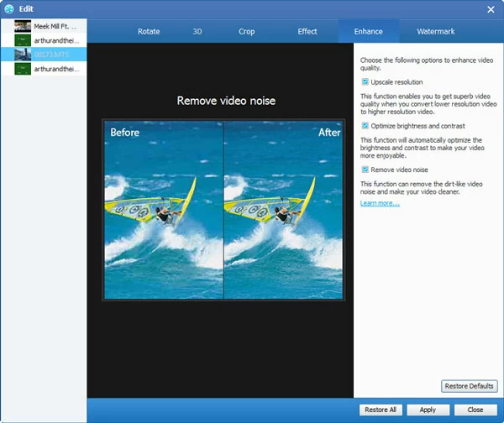504x423 pixels.
Task: Switch to the Rotate tab
Action: pyautogui.click(x=149, y=32)
